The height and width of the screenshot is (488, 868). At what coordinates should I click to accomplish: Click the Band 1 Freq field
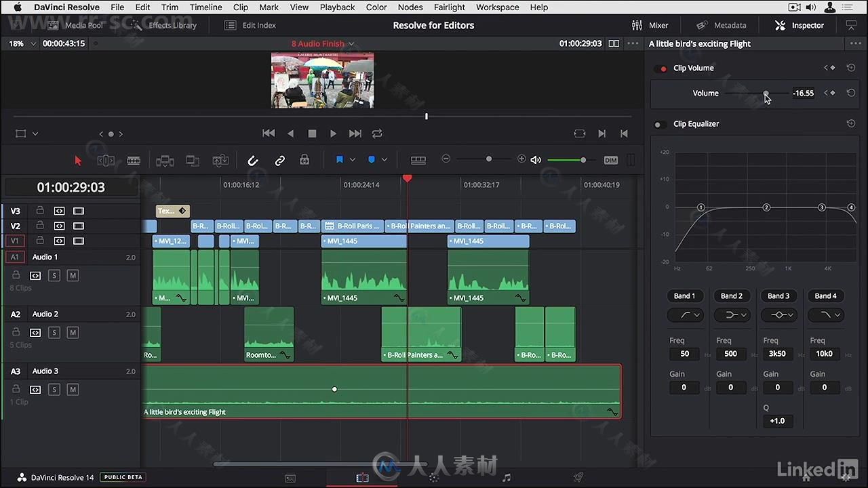point(685,354)
